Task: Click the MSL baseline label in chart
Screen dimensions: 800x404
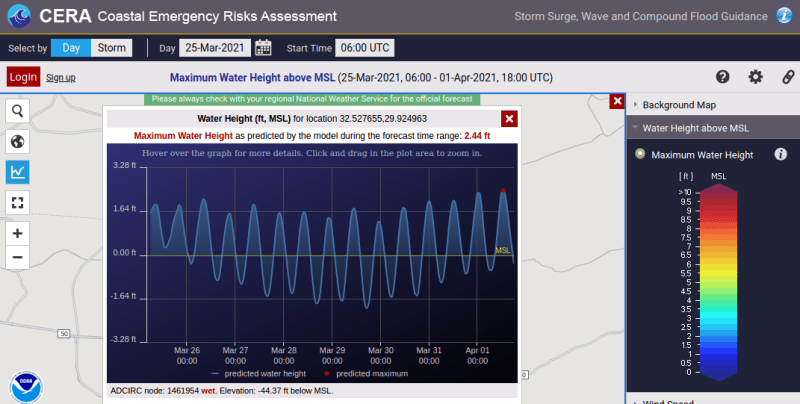Action: (503, 250)
